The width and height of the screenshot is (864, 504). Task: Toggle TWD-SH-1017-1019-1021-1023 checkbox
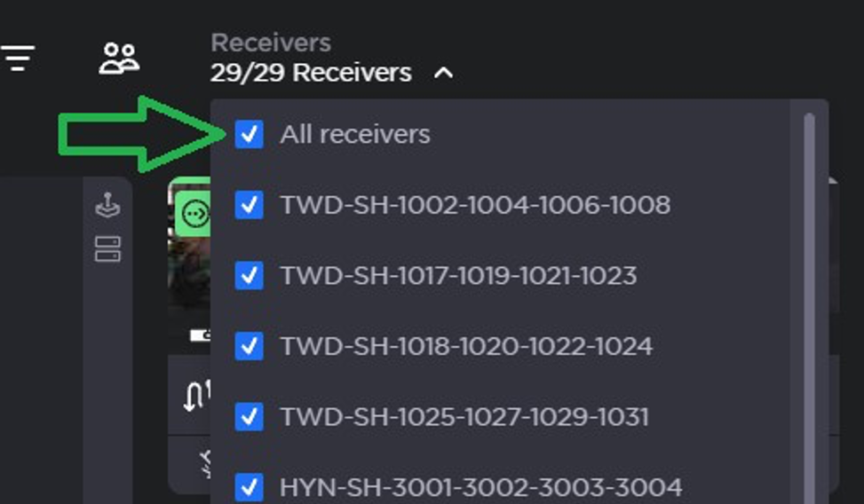pyautogui.click(x=249, y=275)
